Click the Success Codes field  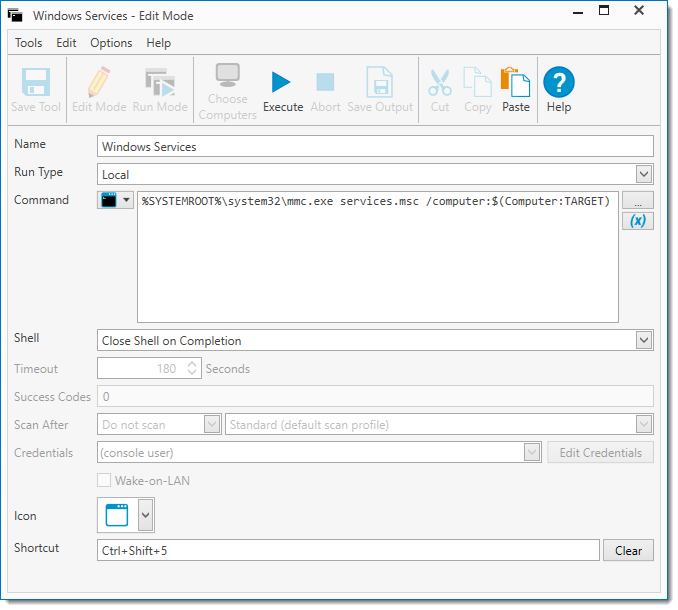click(x=375, y=396)
